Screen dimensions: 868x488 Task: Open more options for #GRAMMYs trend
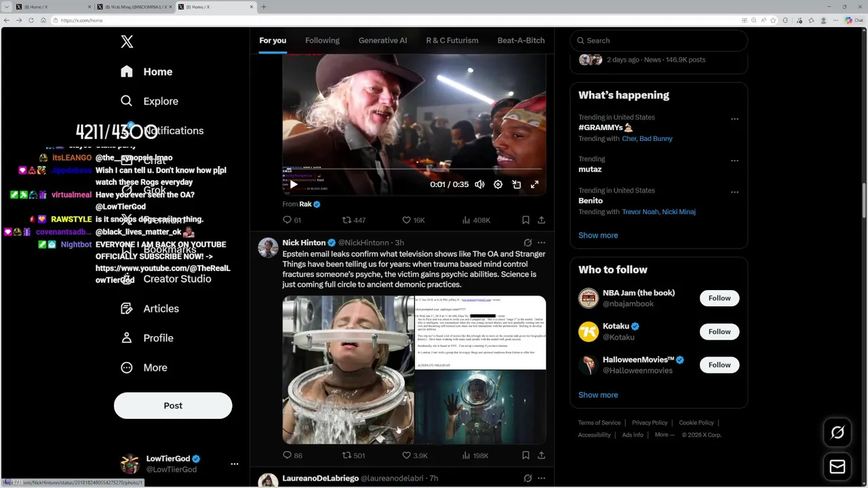[734, 119]
